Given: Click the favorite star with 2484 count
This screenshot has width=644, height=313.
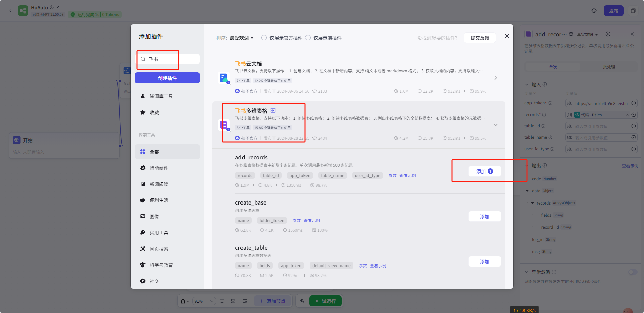Looking at the screenshot, I should (x=315, y=138).
